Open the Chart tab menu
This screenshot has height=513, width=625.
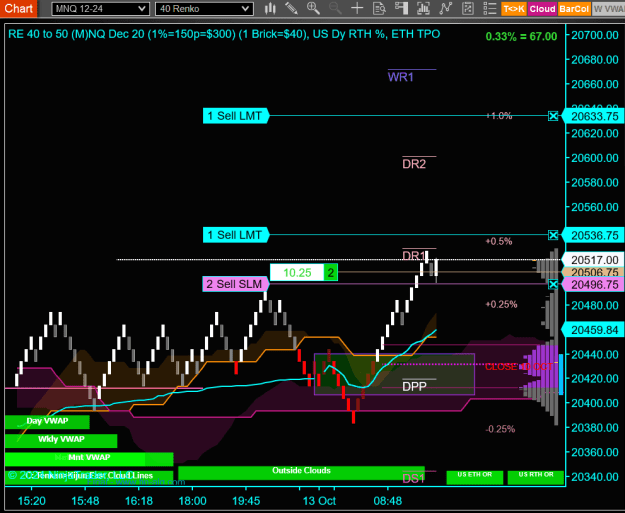point(18,8)
